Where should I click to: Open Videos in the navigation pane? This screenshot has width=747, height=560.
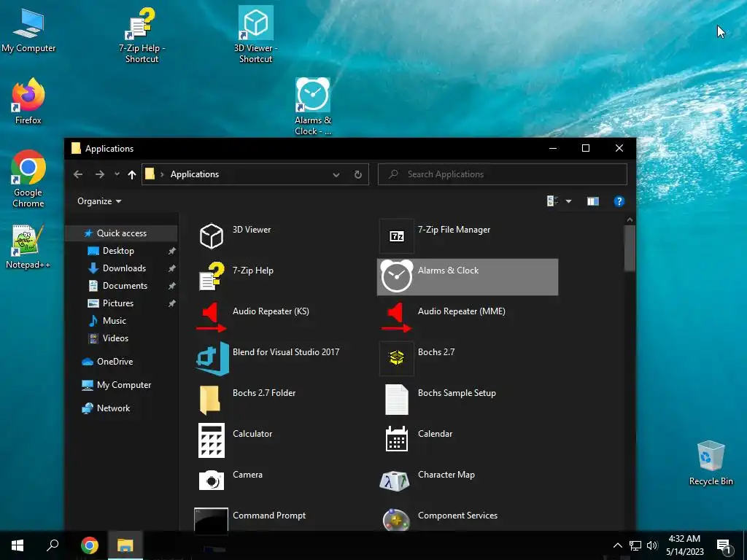pos(115,338)
